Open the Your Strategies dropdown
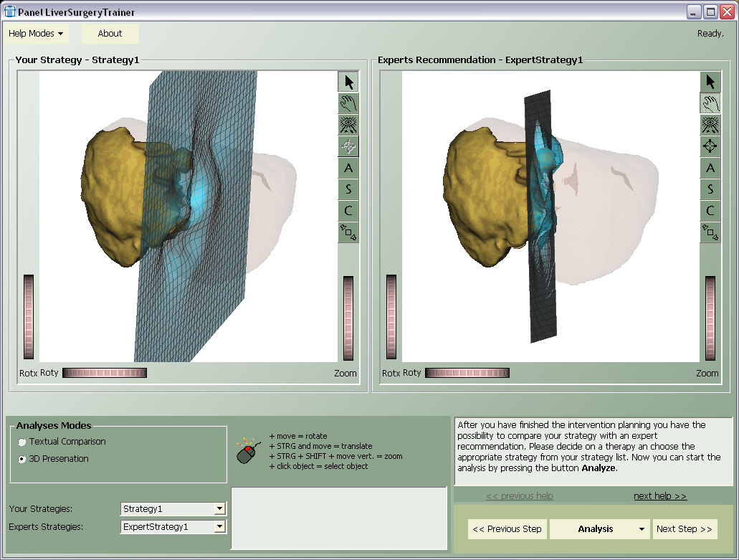 pos(219,509)
